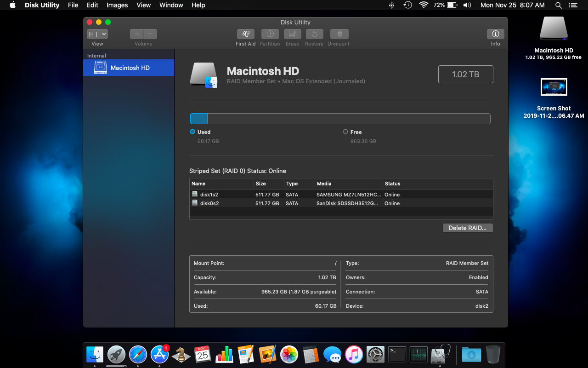The image size is (588, 368).
Task: Click the 1.02 TB capacity box
Action: pyautogui.click(x=466, y=75)
